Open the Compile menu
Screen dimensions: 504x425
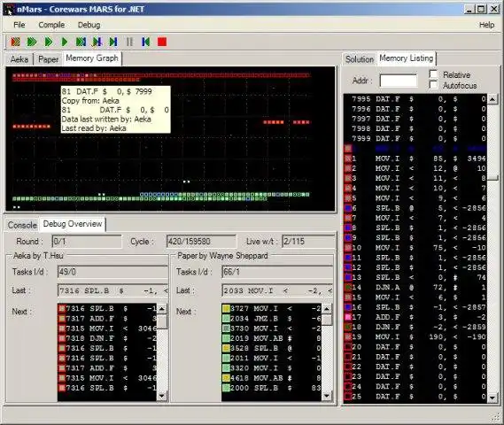click(51, 25)
